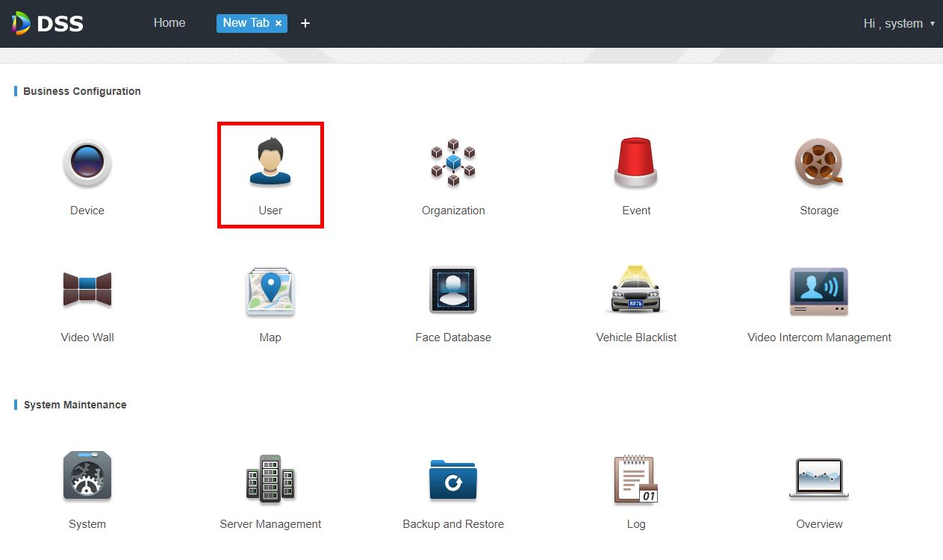943x560 pixels.
Task: Click the Server Management label text
Action: [270, 524]
